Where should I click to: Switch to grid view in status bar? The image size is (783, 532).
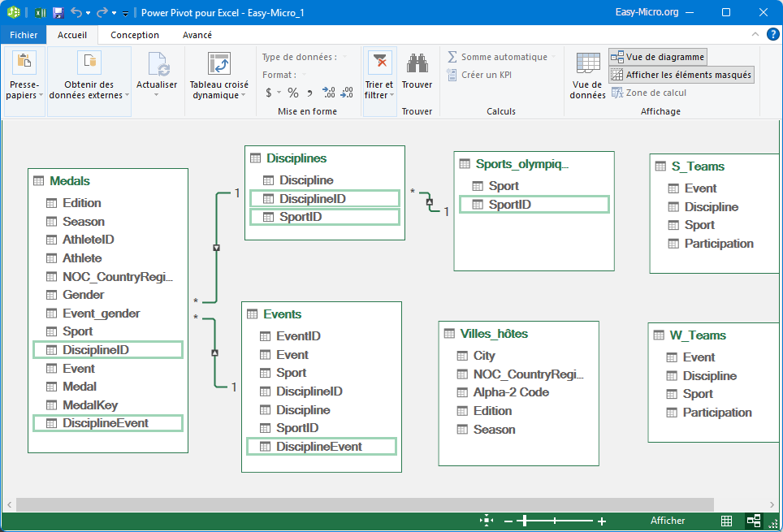[x=727, y=521]
